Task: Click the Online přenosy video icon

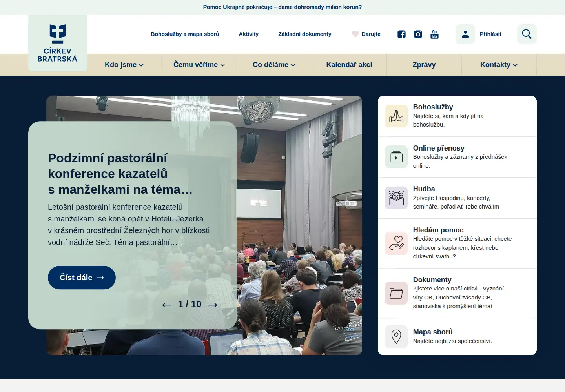Action: coord(396,157)
